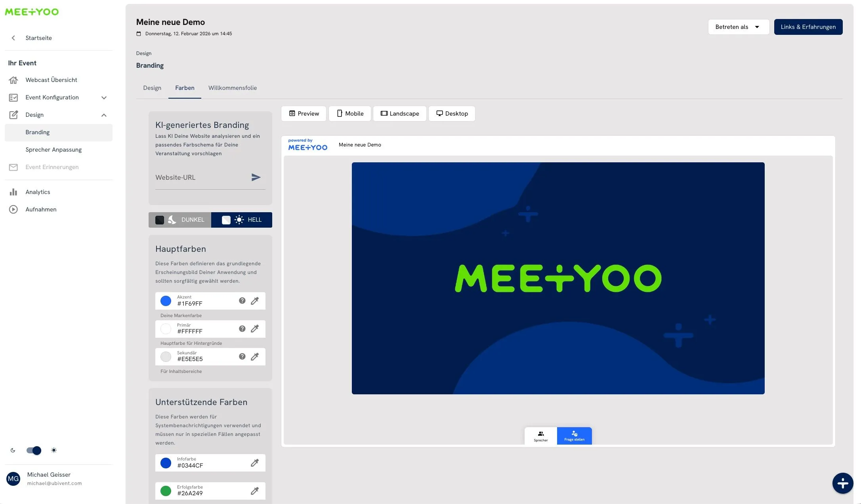Click Event Erinnerungen menu item
The width and height of the screenshot is (861, 504).
59,167
